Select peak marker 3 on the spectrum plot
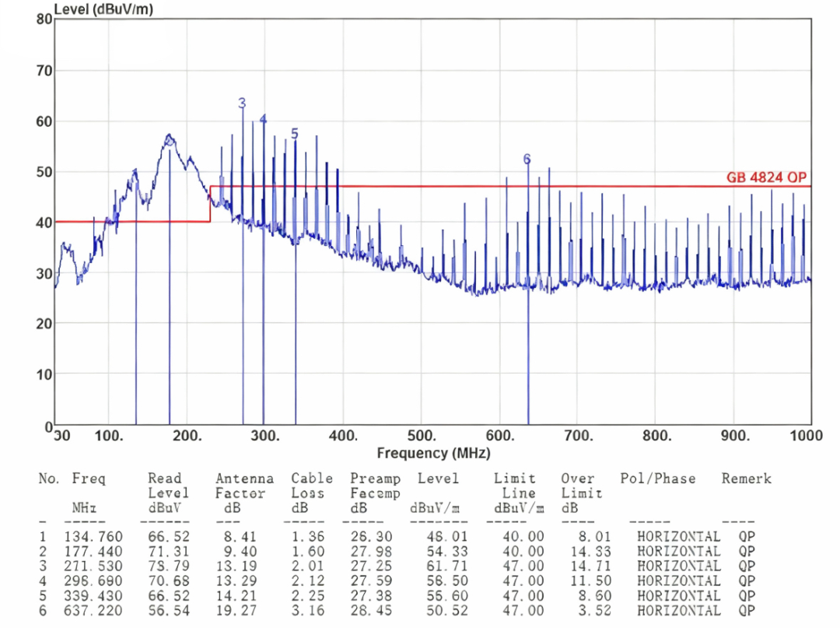The height and width of the screenshot is (628, 840). click(x=242, y=103)
